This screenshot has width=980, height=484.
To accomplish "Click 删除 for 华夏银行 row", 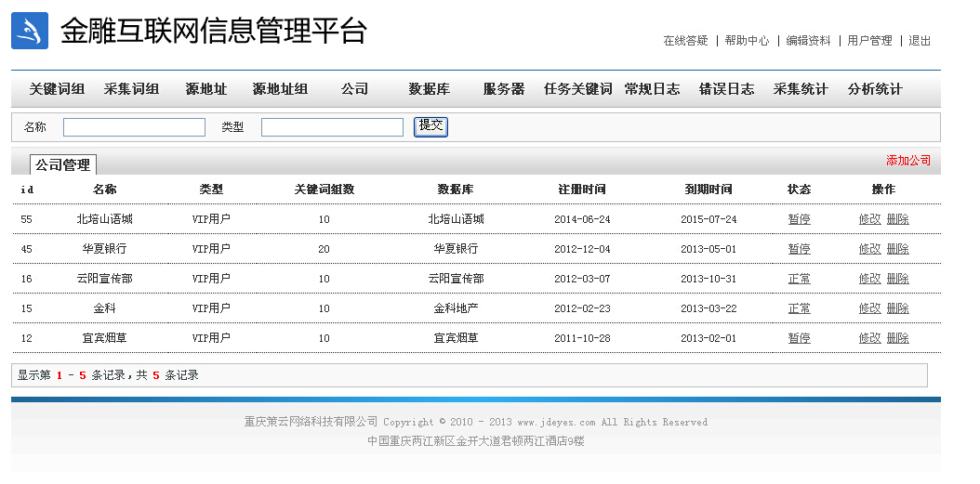I will click(898, 249).
